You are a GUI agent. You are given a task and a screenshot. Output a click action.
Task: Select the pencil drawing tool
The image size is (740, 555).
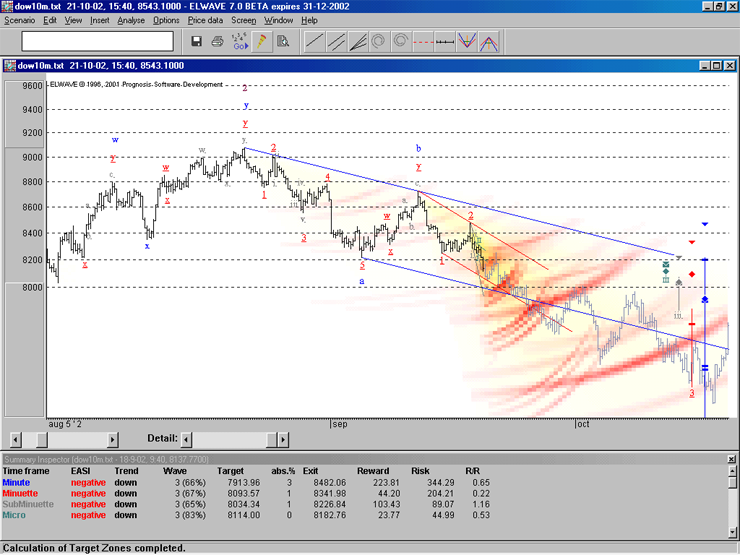click(261, 41)
